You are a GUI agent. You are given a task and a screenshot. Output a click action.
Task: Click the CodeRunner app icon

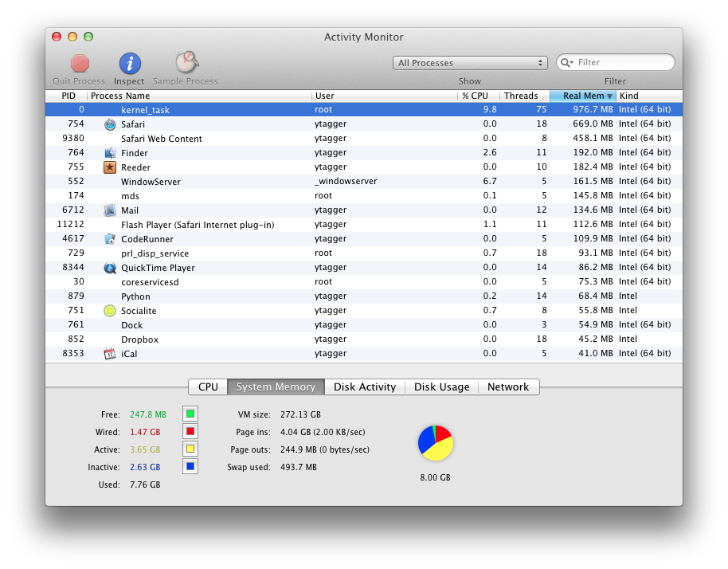click(x=110, y=239)
